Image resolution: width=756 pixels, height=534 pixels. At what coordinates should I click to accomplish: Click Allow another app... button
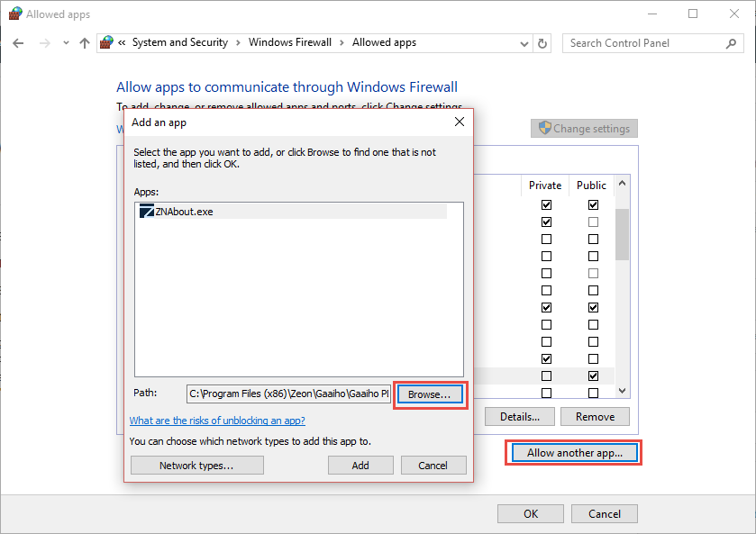click(x=574, y=453)
